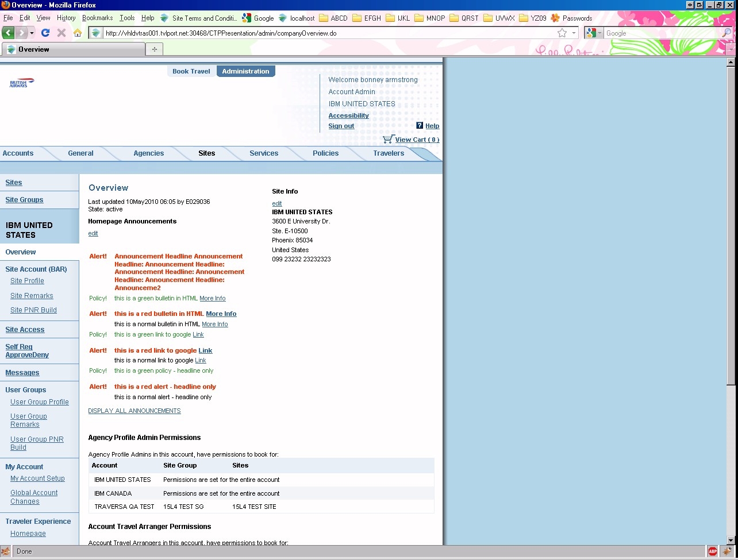Screen dimensions: 738x560
Task: Click in the Google search input field
Action: click(661, 33)
